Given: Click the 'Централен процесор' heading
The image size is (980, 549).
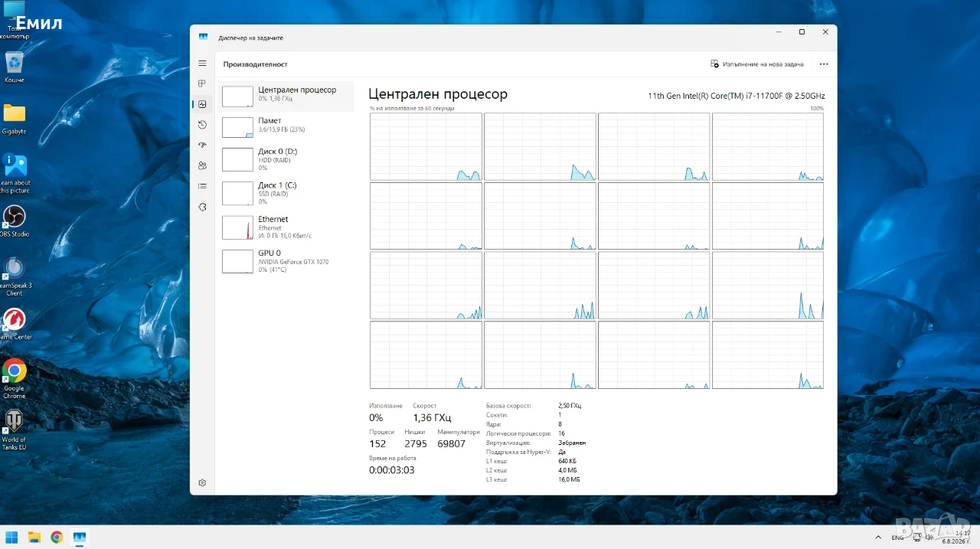Looking at the screenshot, I should (x=438, y=94).
